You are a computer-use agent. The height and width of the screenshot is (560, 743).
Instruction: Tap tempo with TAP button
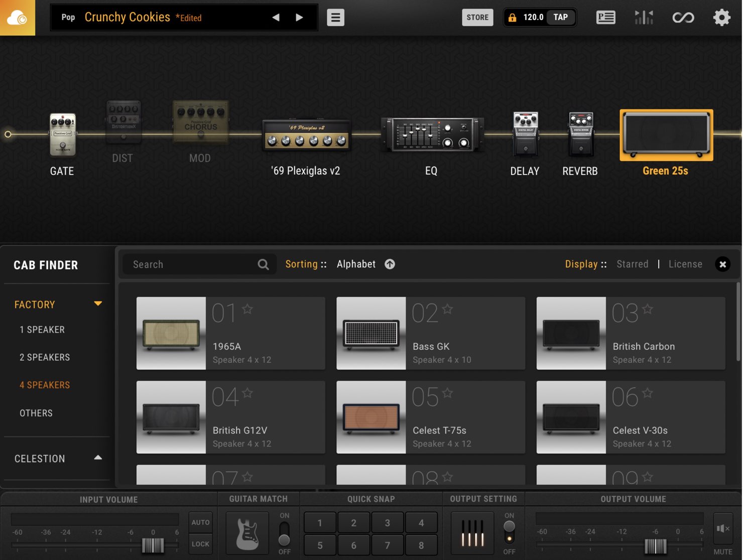[x=560, y=18]
